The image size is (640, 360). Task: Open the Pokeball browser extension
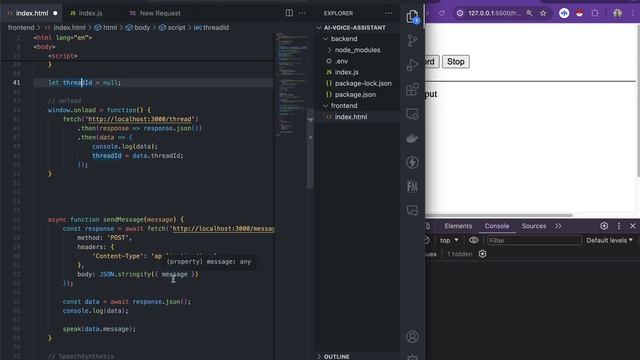click(x=580, y=13)
